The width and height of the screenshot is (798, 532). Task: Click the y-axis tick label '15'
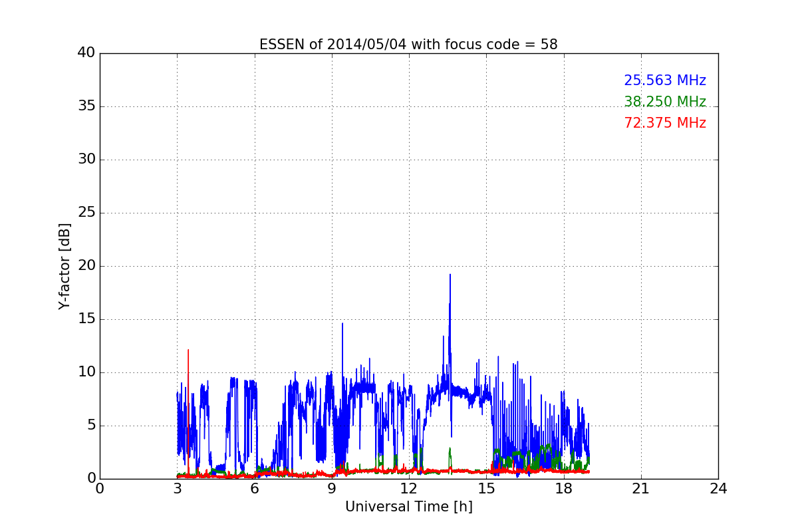point(86,319)
